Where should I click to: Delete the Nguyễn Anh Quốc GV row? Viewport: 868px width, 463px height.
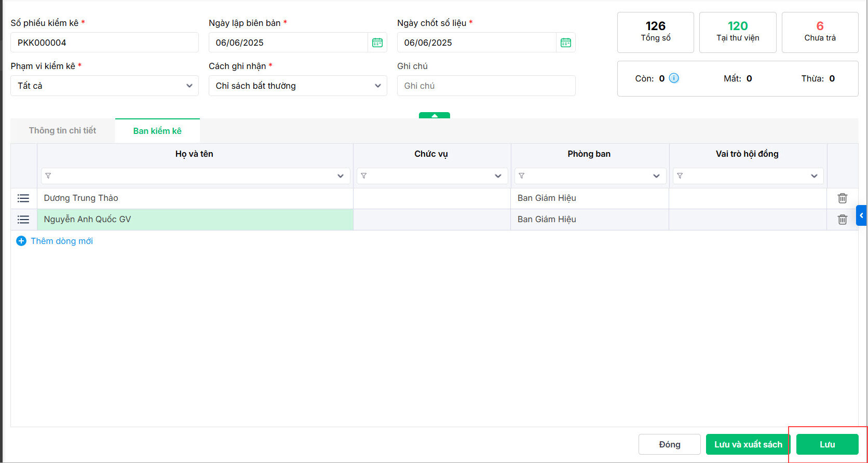coord(842,220)
